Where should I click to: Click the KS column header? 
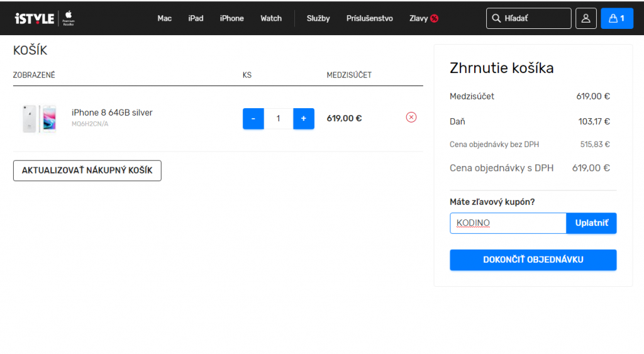[247, 75]
